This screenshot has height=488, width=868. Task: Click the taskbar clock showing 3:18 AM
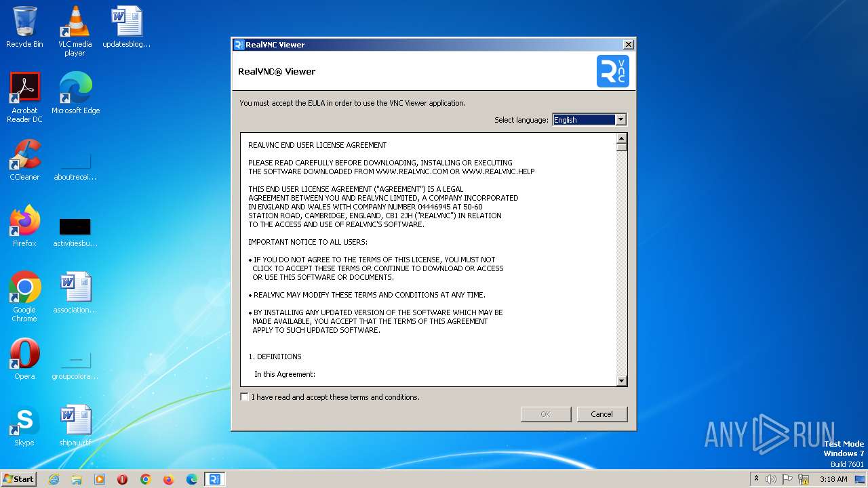tap(833, 479)
